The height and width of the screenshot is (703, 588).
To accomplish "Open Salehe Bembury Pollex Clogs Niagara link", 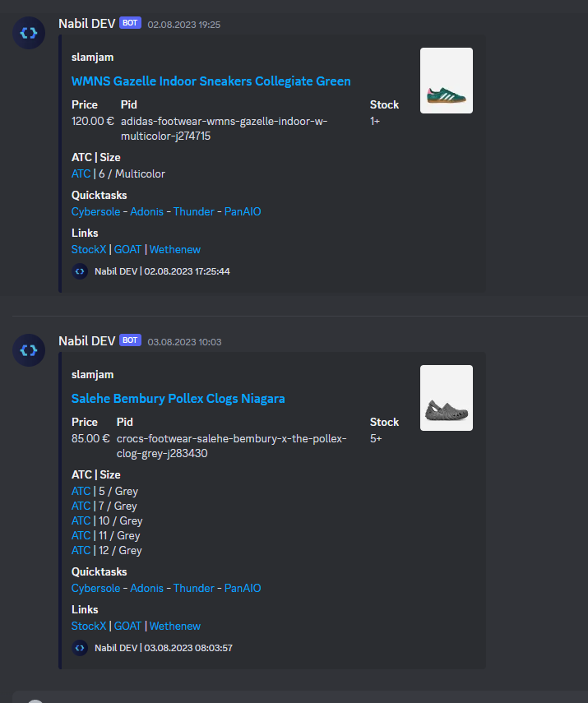I will point(178,399).
